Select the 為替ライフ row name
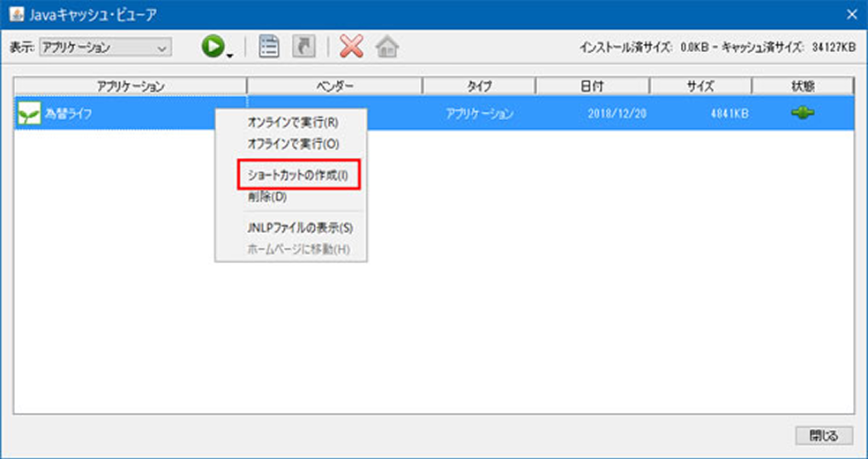The width and height of the screenshot is (868, 459). [x=69, y=114]
